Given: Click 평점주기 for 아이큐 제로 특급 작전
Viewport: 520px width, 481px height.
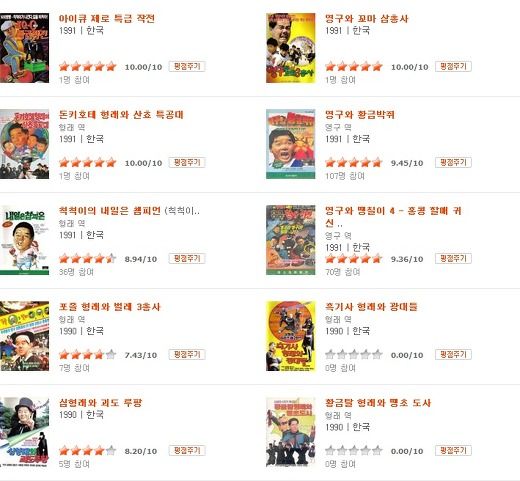Looking at the screenshot, I should tap(187, 66).
